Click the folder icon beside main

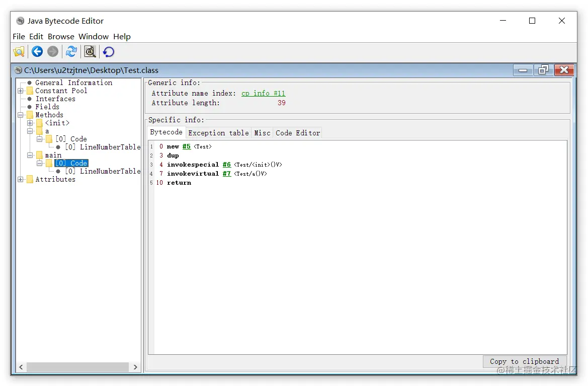tap(39, 156)
